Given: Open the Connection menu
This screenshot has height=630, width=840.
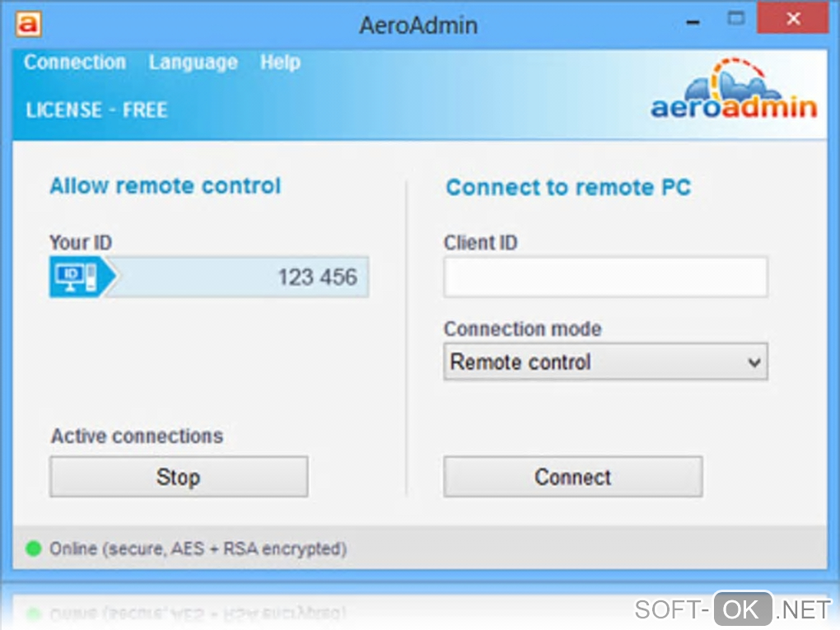Looking at the screenshot, I should pyautogui.click(x=75, y=62).
